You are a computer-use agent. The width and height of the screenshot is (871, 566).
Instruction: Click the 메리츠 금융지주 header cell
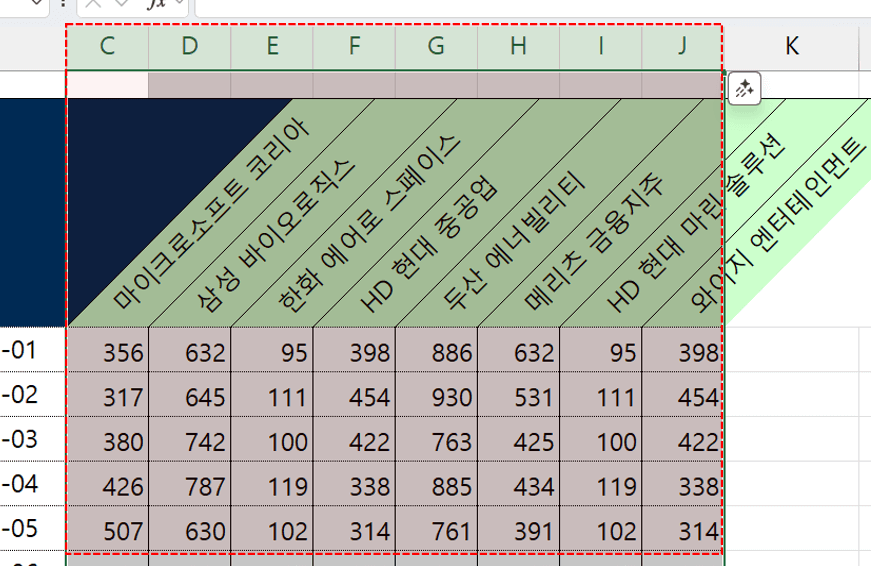click(593, 241)
